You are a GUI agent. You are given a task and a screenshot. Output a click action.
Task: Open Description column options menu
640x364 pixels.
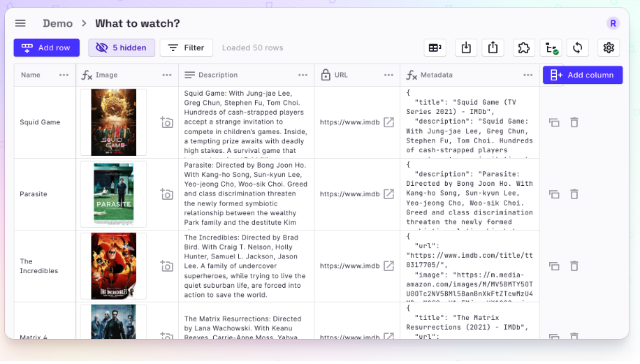coord(303,75)
